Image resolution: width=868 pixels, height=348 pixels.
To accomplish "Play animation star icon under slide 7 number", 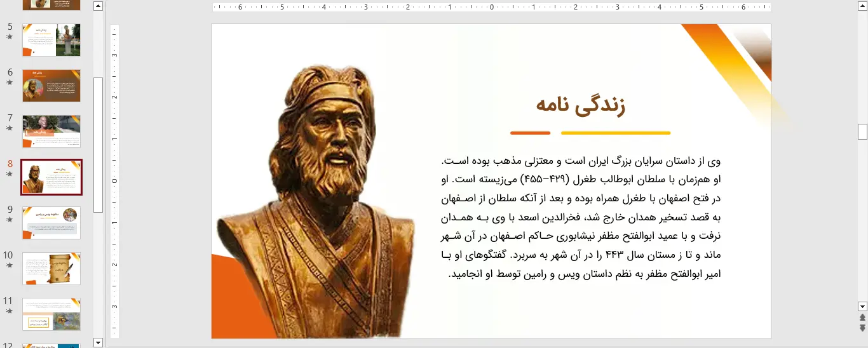I will (x=10, y=128).
